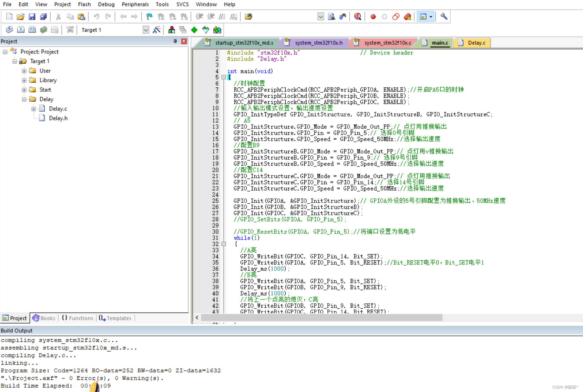Save all files with the stacked floppy icon

[x=43, y=16]
